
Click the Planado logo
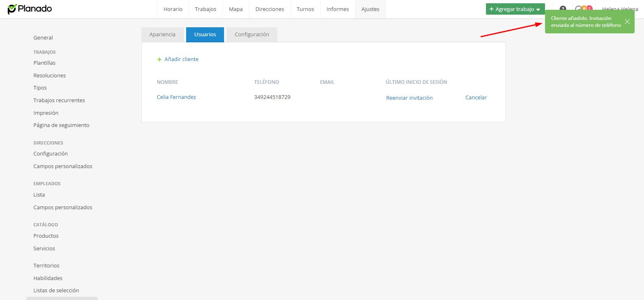click(x=30, y=9)
